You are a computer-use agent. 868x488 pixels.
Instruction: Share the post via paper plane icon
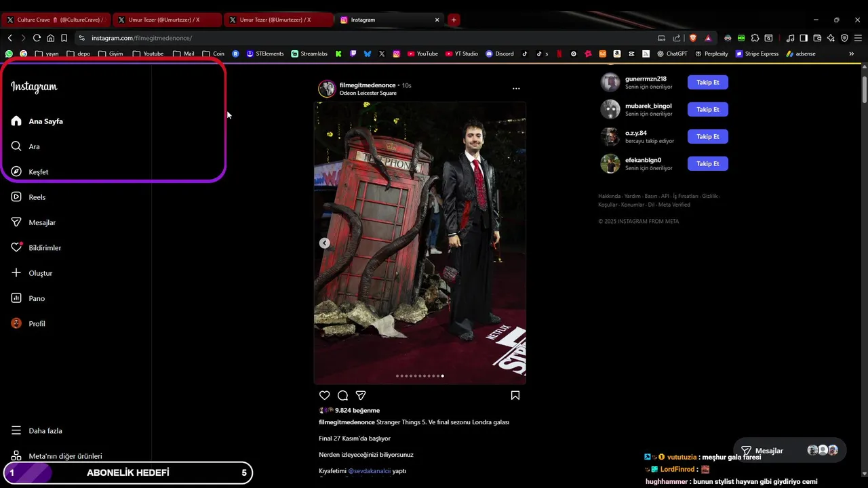tap(361, 395)
